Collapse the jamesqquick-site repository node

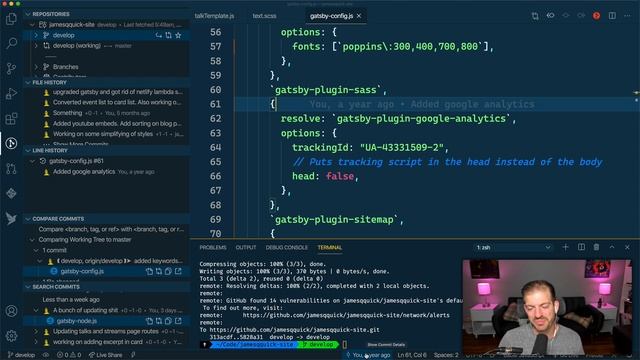click(32, 25)
